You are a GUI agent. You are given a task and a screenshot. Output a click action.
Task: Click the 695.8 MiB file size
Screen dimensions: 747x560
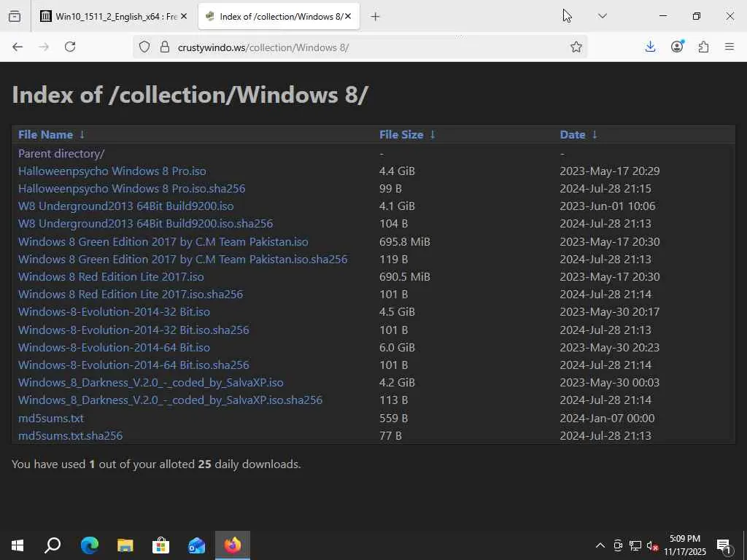pyautogui.click(x=404, y=242)
